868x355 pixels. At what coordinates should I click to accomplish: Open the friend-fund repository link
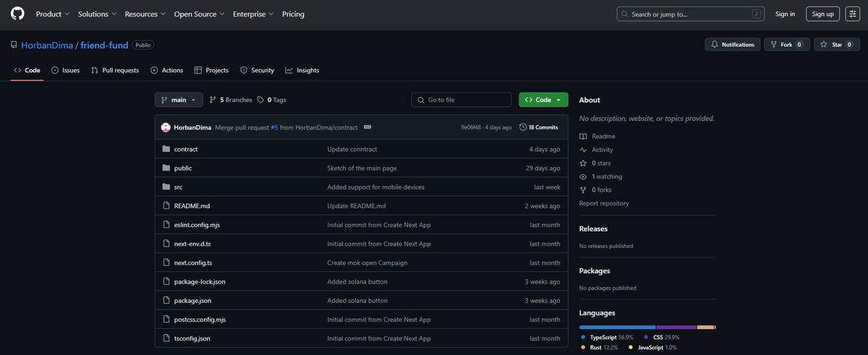coord(104,45)
